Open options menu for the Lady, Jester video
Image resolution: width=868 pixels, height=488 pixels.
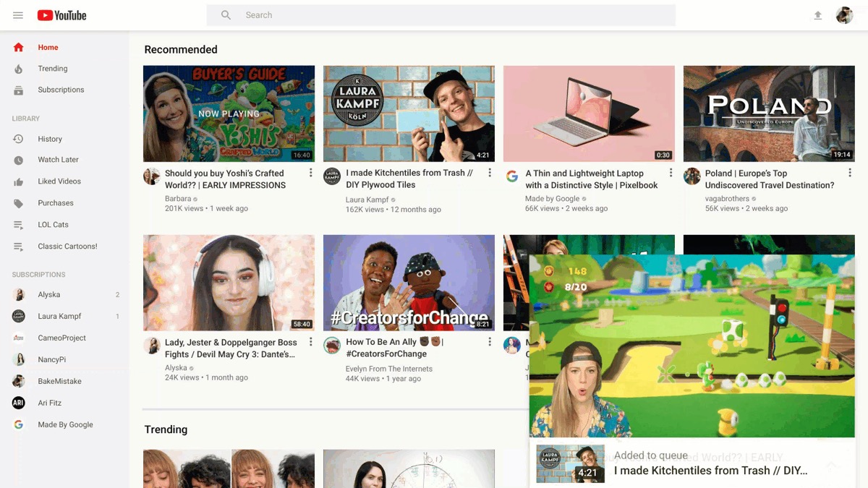coord(311,342)
